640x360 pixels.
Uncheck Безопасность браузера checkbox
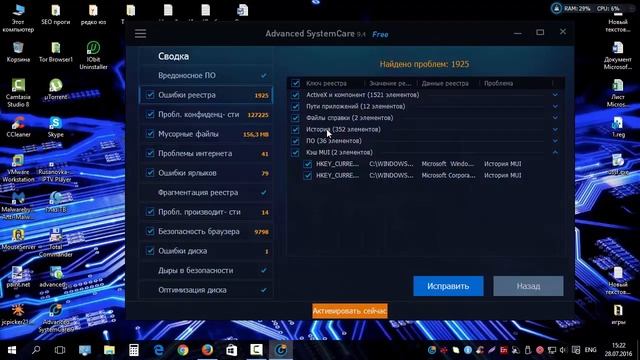(150, 231)
